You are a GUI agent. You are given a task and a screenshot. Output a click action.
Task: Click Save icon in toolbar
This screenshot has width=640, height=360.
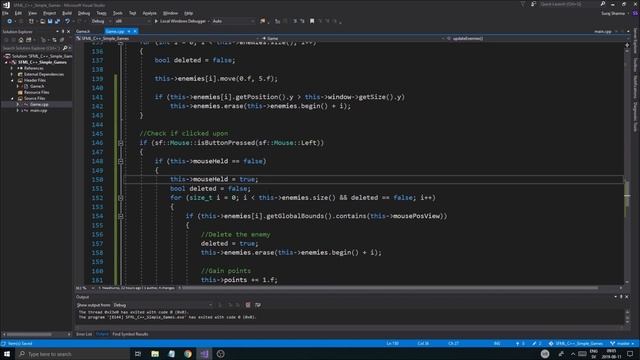coord(50,21)
